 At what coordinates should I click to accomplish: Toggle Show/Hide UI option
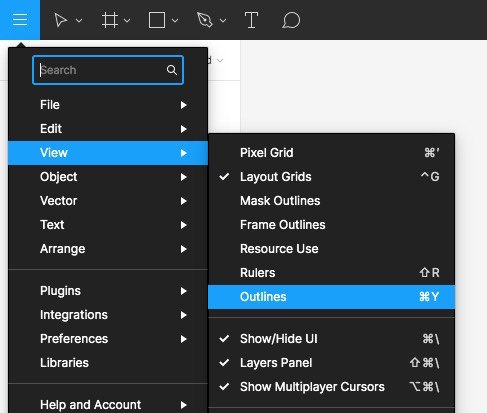coord(331,339)
